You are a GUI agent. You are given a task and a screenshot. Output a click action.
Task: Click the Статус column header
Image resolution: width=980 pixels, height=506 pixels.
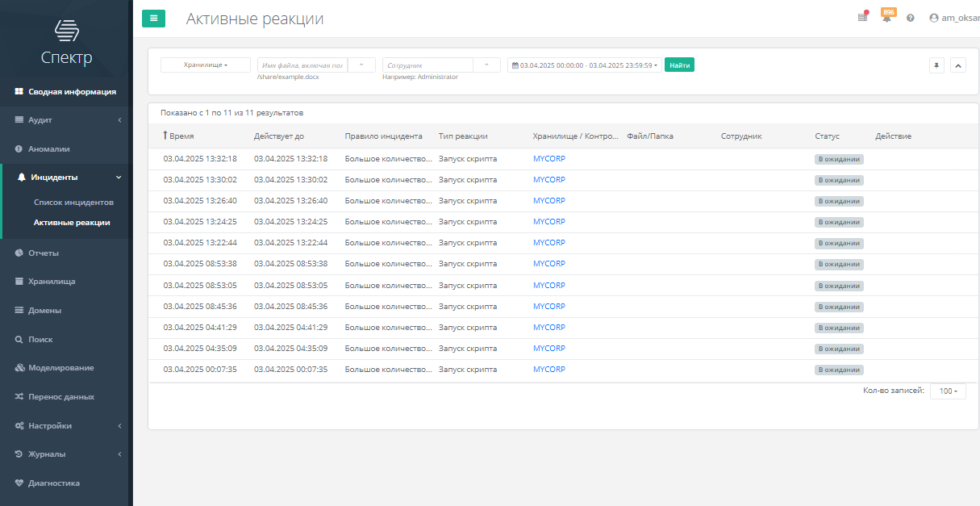coord(827,136)
